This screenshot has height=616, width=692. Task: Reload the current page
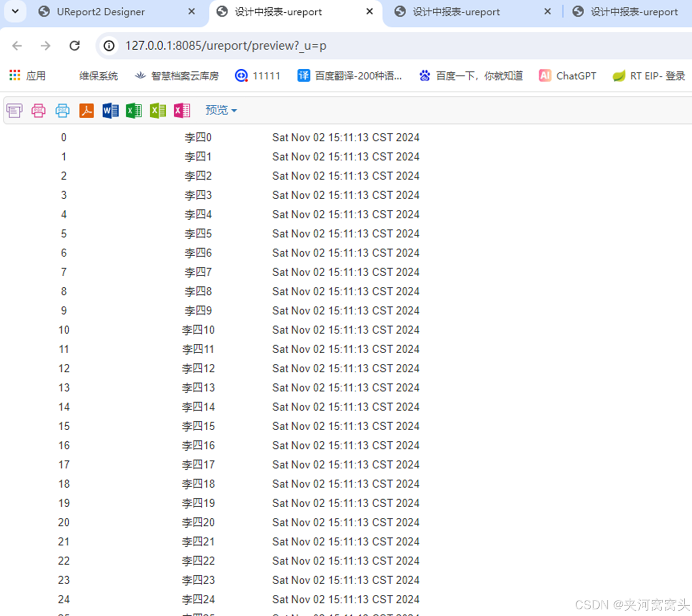(74, 46)
